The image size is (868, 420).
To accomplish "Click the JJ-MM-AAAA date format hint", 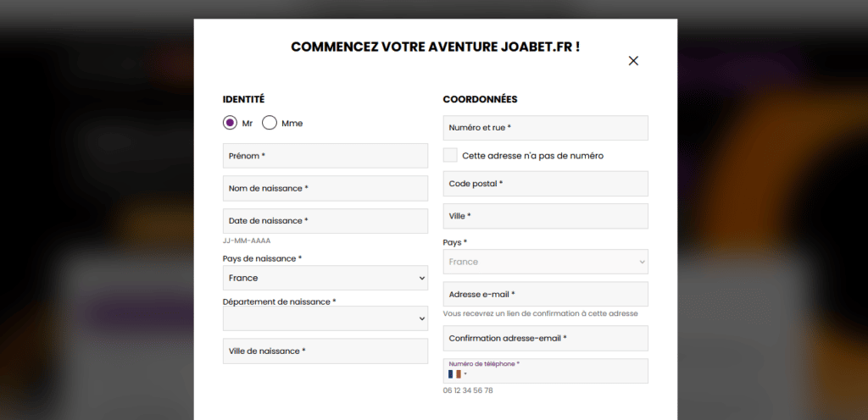I will 247,241.
